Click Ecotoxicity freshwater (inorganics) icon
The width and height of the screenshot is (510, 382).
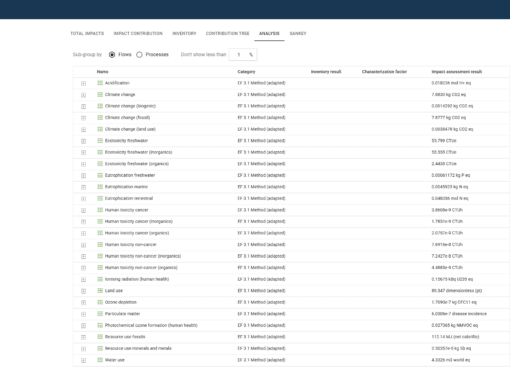100,152
